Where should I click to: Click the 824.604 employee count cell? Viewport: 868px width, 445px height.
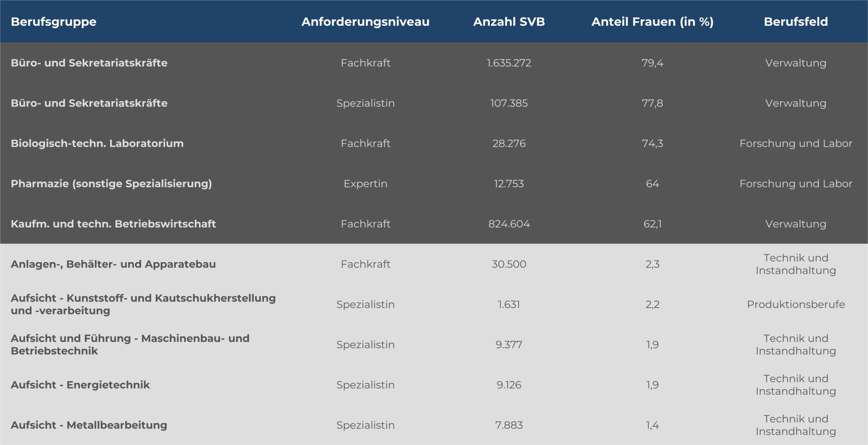(x=509, y=224)
